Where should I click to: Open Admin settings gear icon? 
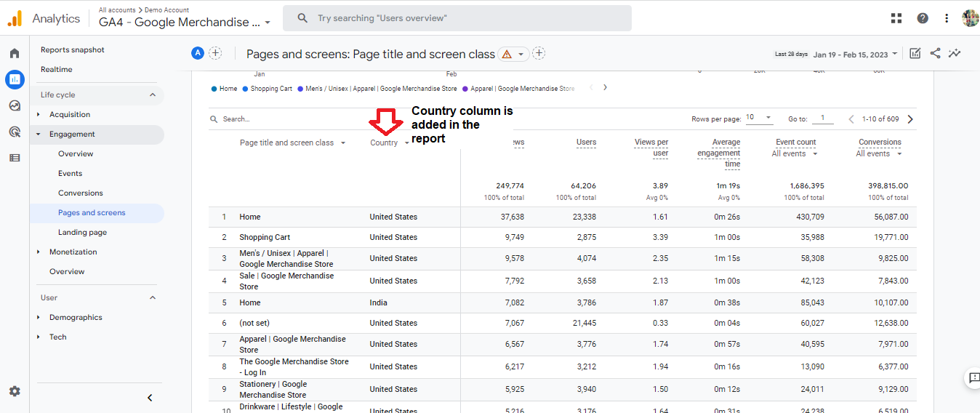(x=15, y=391)
